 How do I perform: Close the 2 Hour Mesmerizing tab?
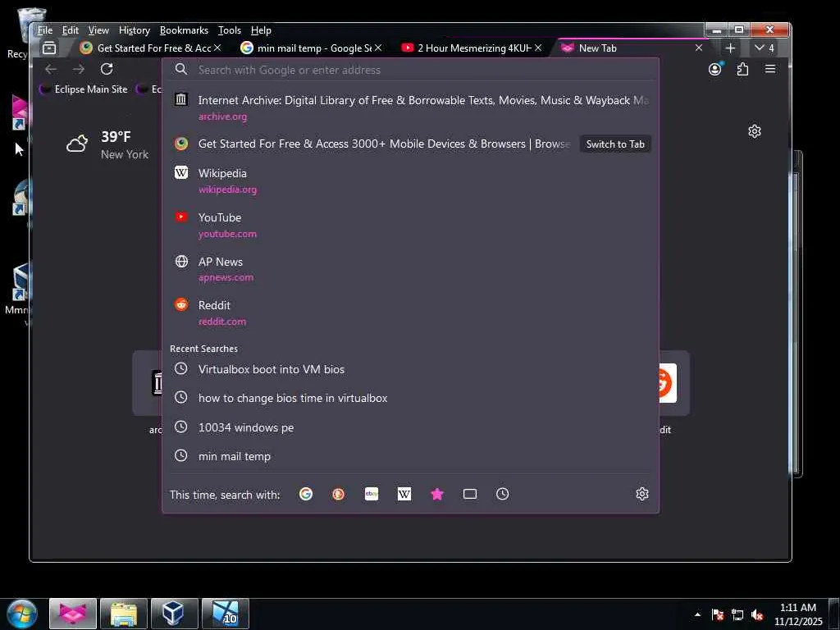click(538, 48)
